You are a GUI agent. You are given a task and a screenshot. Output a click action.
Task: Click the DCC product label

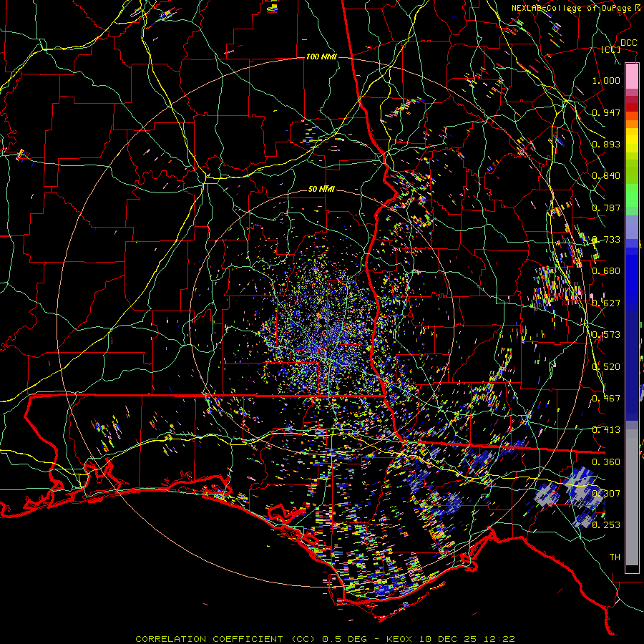628,43
